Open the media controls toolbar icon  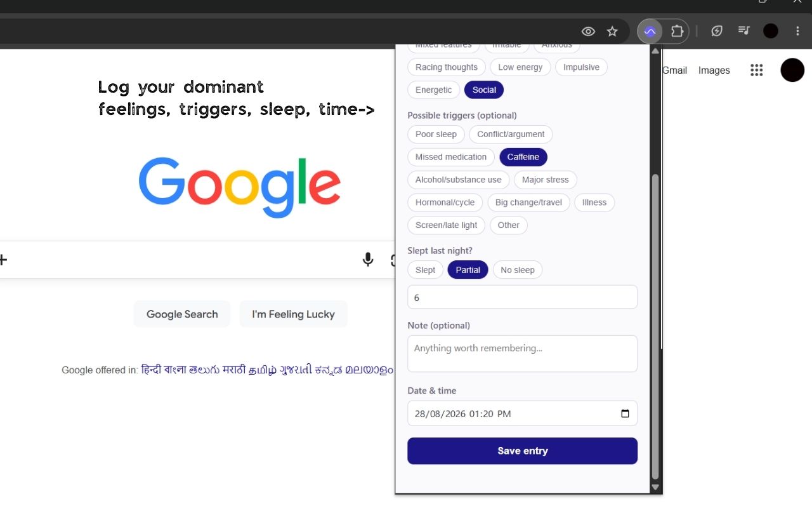coord(744,30)
